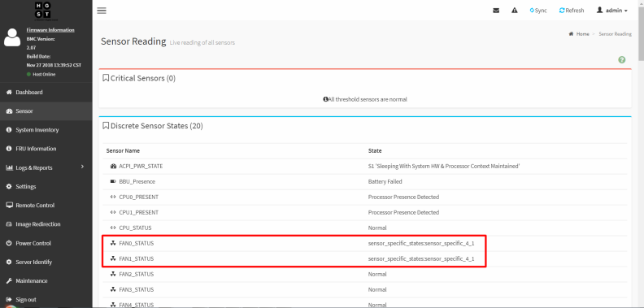The image size is (644, 308).
Task: Go to Dashboard in sidebar
Action: pos(46,93)
